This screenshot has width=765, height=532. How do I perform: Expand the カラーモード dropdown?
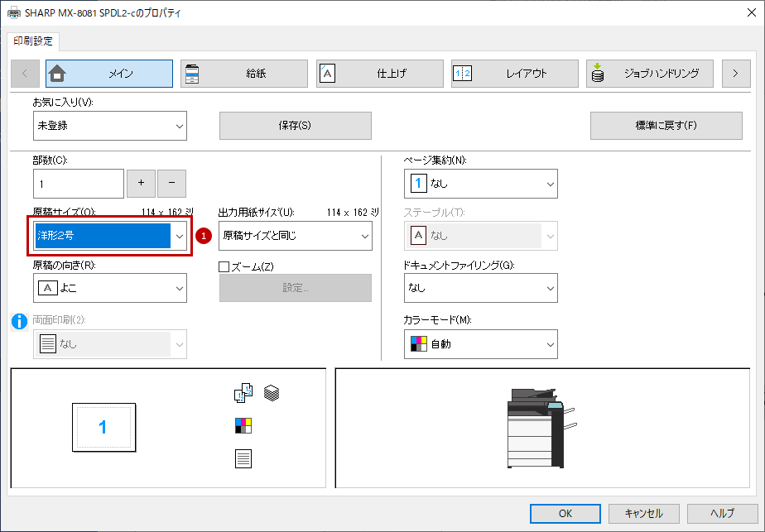tap(480, 344)
